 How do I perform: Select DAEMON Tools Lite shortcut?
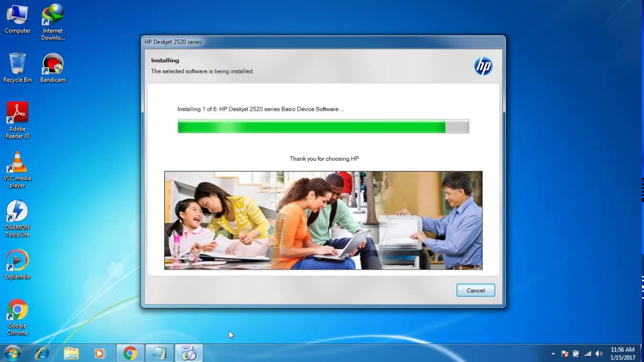[18, 219]
